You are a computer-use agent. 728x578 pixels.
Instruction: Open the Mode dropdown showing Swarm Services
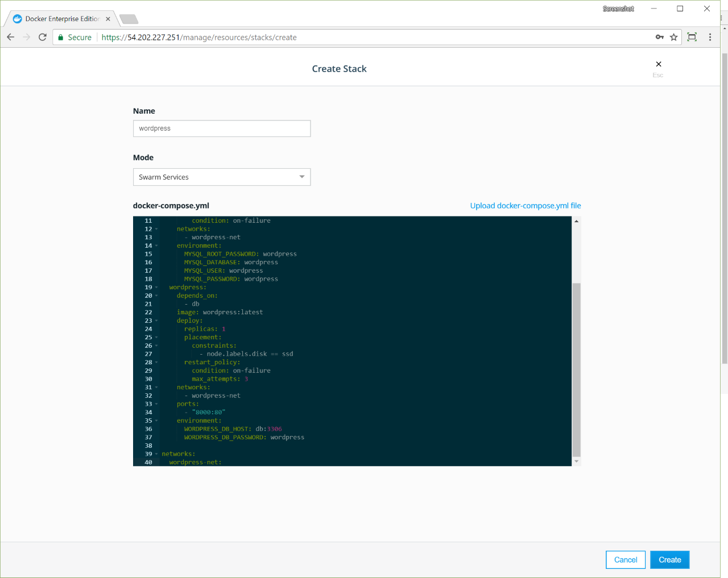pos(222,177)
